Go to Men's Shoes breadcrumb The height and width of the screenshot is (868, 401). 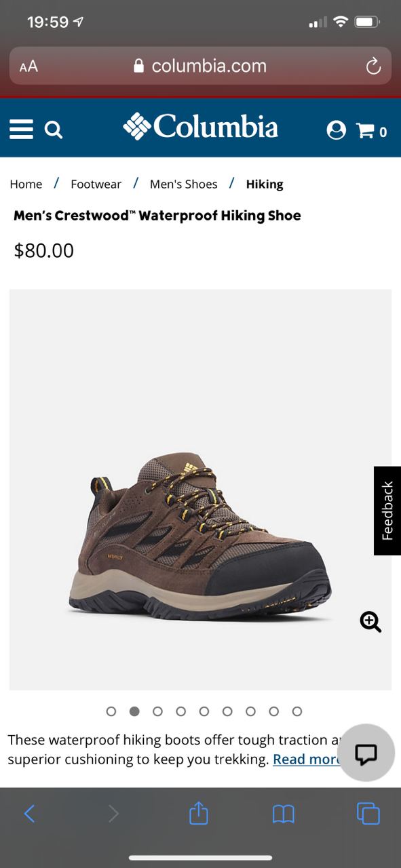pos(184,184)
